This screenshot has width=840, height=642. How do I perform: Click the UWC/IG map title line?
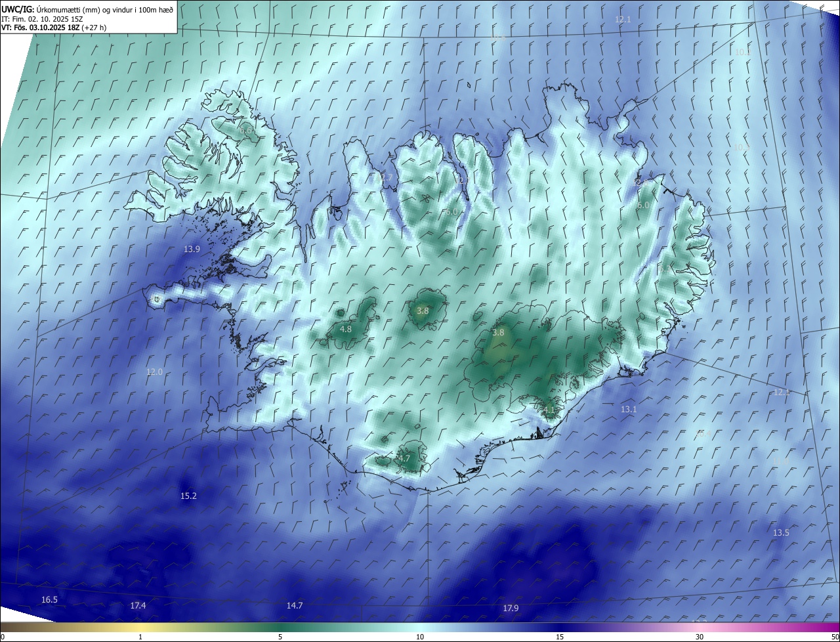tap(87, 9)
